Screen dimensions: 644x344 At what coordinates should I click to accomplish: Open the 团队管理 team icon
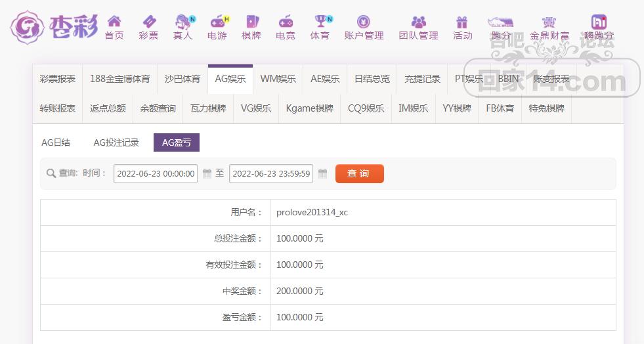[x=419, y=22]
